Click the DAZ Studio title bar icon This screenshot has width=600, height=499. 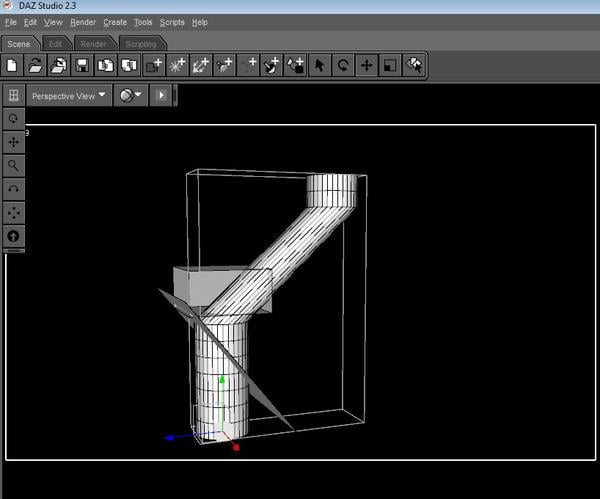coord(8,5)
